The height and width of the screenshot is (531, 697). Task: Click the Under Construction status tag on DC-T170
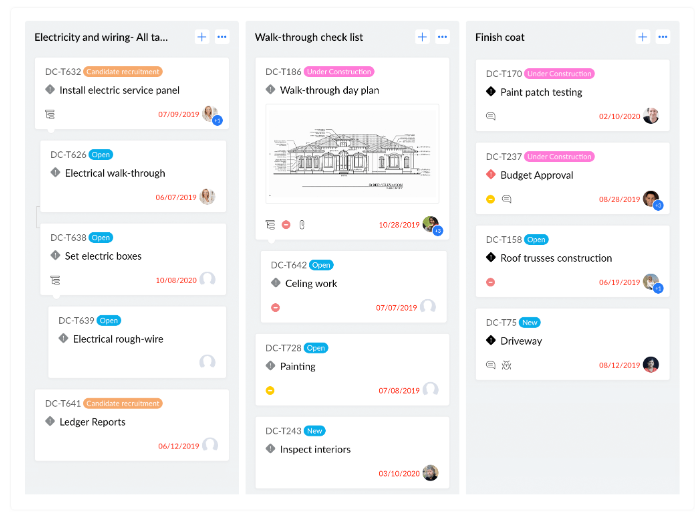[x=559, y=74]
